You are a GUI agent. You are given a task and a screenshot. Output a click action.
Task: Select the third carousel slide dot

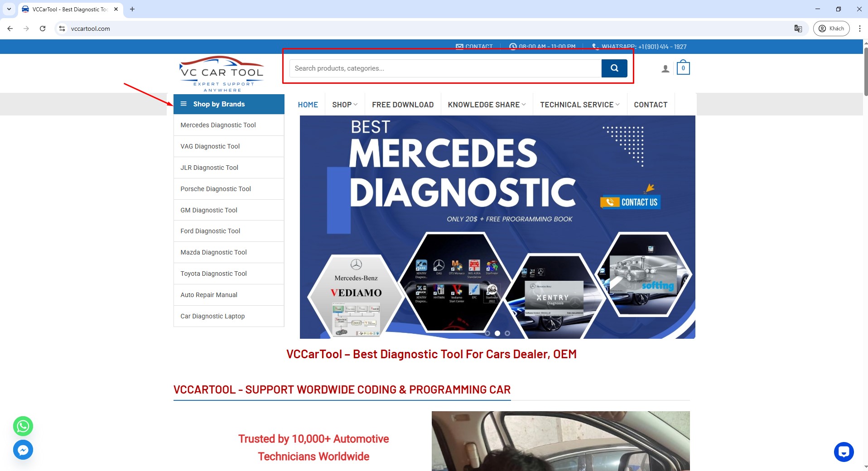point(507,333)
